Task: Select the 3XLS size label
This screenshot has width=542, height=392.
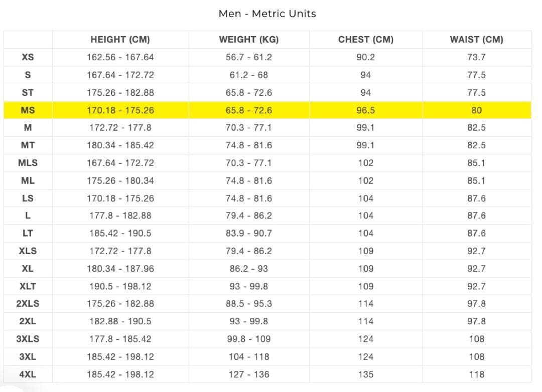Action: click(28, 339)
